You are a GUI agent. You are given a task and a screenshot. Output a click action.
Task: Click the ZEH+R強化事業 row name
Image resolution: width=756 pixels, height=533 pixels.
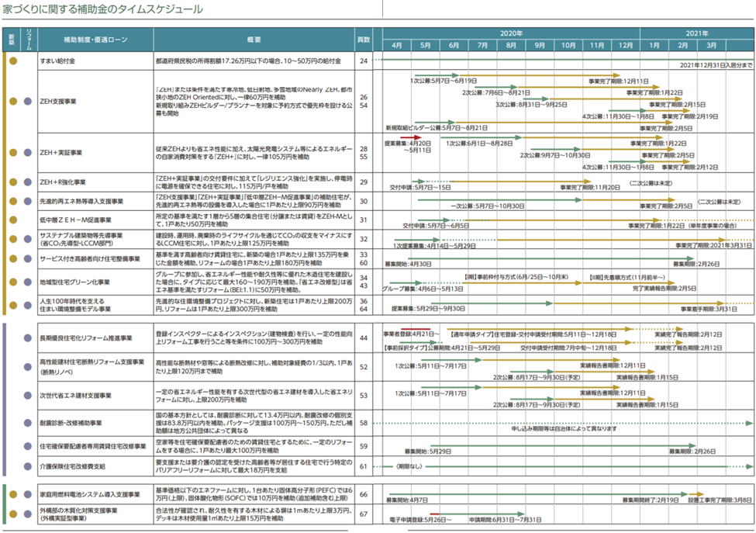point(63,182)
